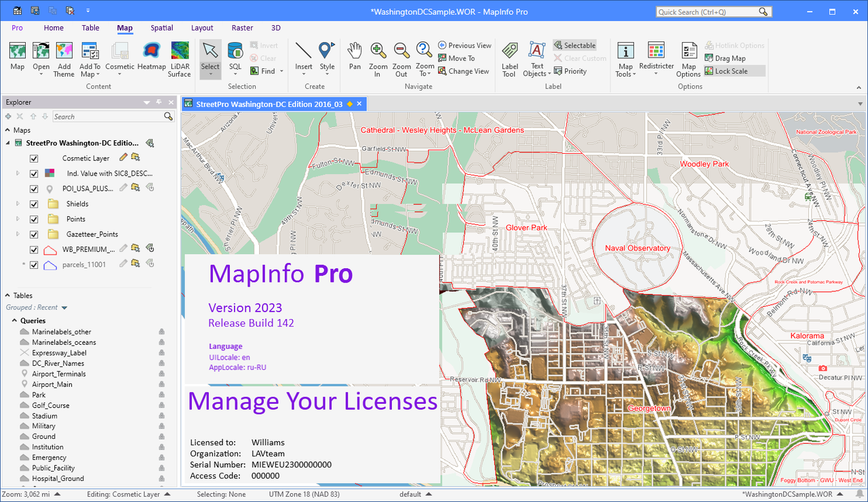Click the Map button in Content group
This screenshot has width=868, height=502.
[x=18, y=56]
